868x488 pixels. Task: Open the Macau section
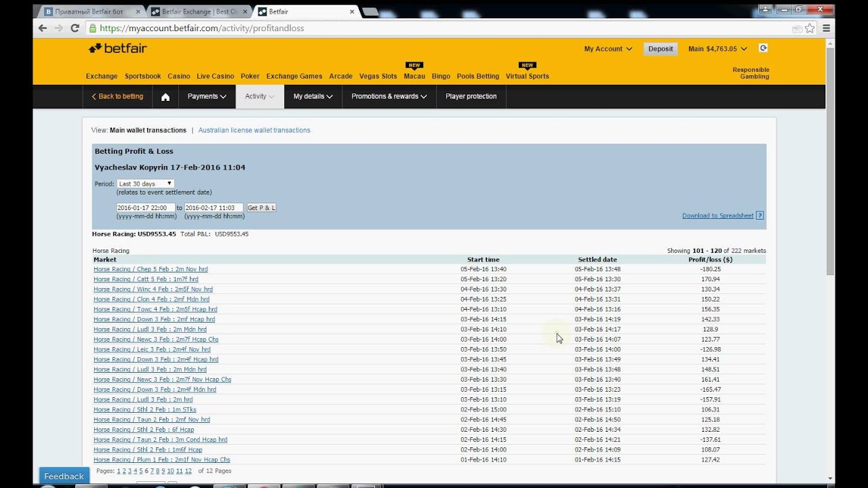(x=414, y=77)
